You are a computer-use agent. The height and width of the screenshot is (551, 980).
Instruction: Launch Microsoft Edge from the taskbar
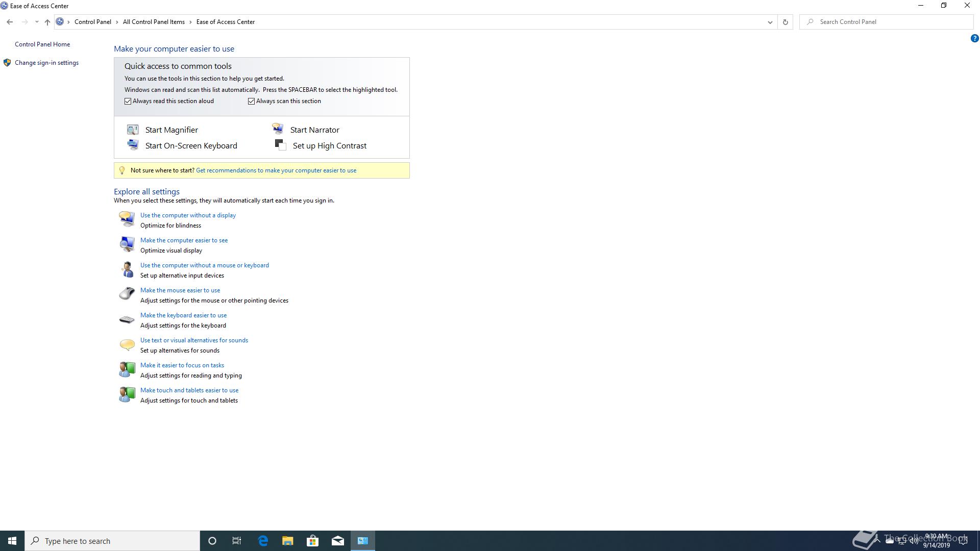[x=263, y=541]
